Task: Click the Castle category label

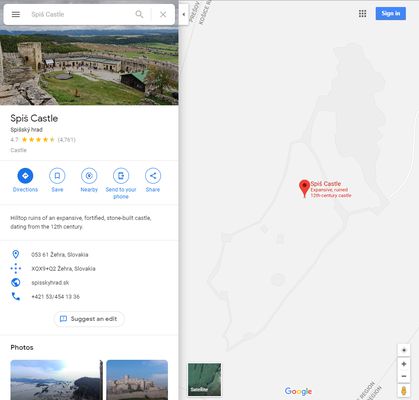Action: coord(18,150)
